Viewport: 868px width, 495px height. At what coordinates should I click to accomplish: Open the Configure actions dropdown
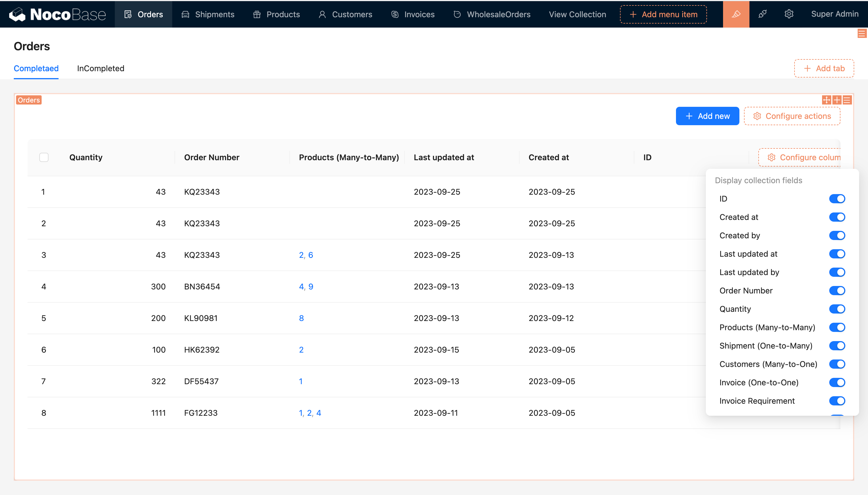(792, 116)
